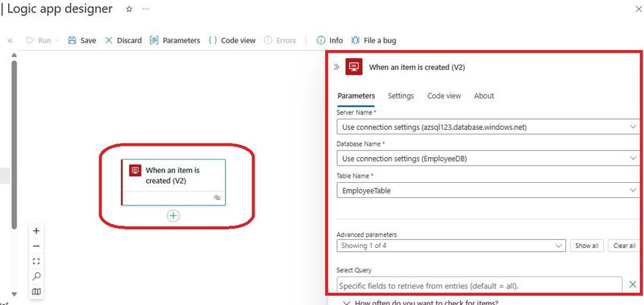This screenshot has height=305, width=644.
Task: Show Errors list in toolbar
Action: 280,40
